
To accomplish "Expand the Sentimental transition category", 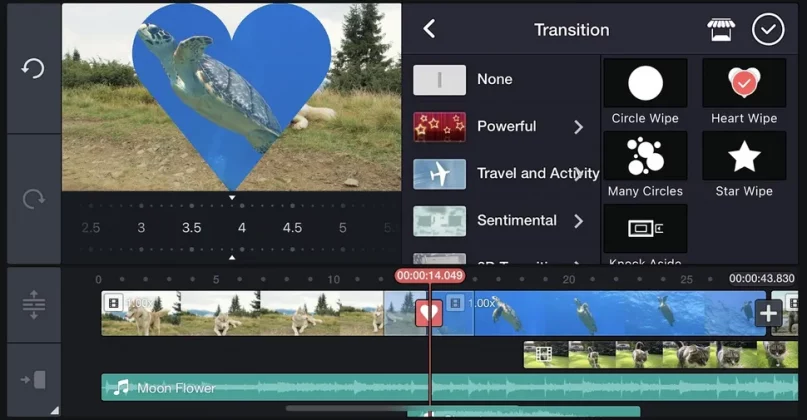I will coord(578,220).
